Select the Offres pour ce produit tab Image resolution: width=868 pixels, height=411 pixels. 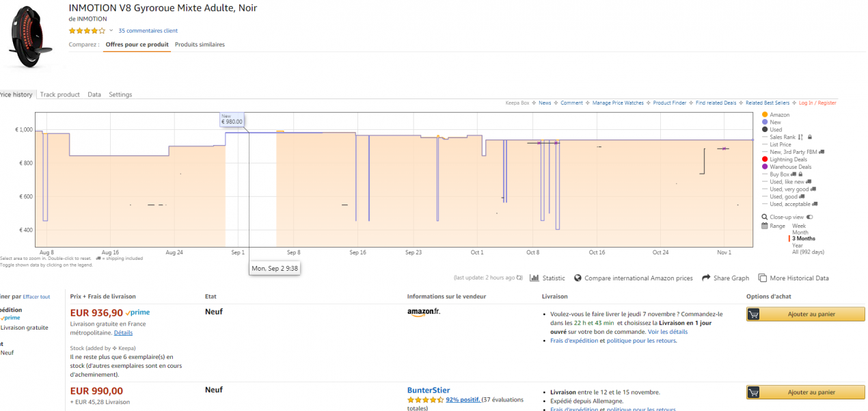[137, 44]
